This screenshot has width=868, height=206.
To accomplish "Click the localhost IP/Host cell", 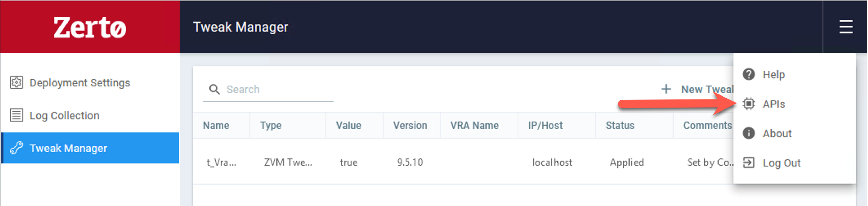I will 552,162.
